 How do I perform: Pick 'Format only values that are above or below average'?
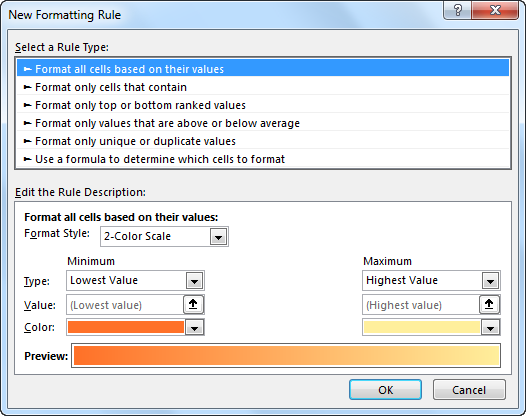263,123
